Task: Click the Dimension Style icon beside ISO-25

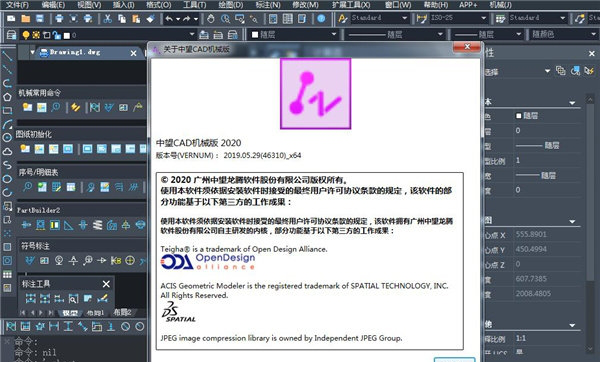Action: pos(422,18)
